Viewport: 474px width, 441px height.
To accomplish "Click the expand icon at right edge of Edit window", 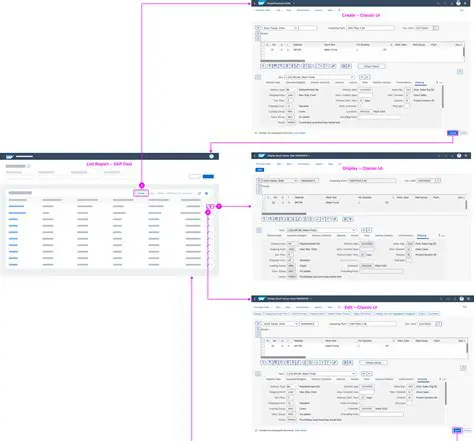I will point(463,368).
